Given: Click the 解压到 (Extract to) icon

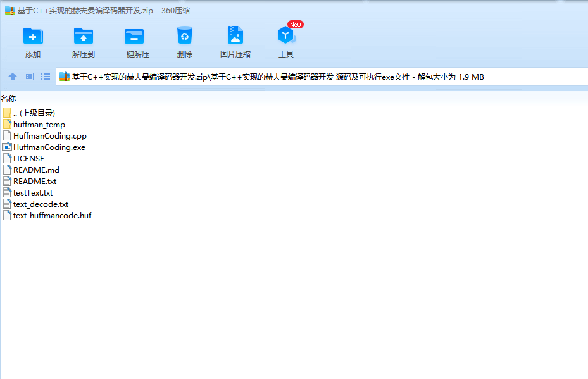Looking at the screenshot, I should click(x=84, y=36).
